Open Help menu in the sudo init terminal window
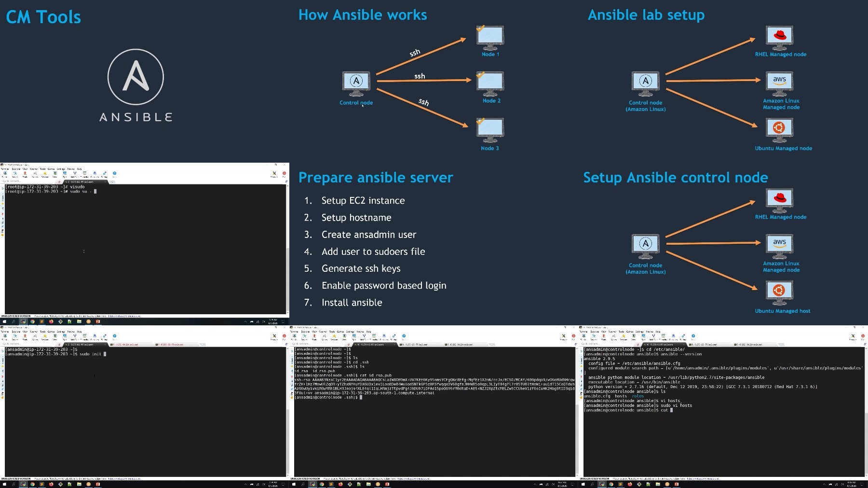 click(80, 332)
